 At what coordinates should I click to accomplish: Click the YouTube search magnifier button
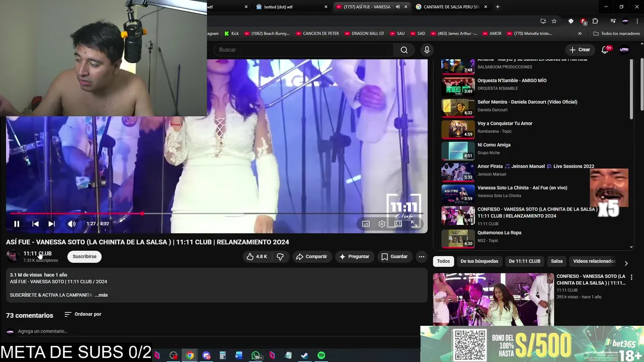coord(404,50)
